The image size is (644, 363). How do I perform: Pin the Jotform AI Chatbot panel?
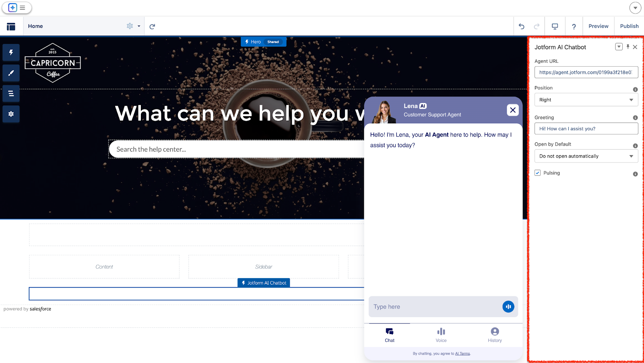627,47
